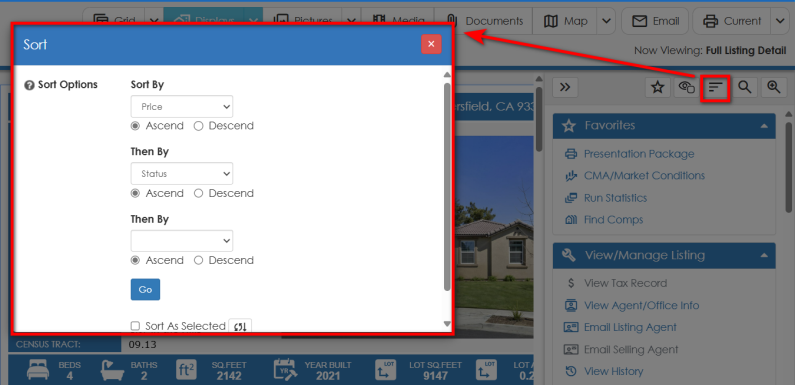Click the Sort dialog vertical scrollbar
Screen dimensions: 795x385
coord(447,188)
